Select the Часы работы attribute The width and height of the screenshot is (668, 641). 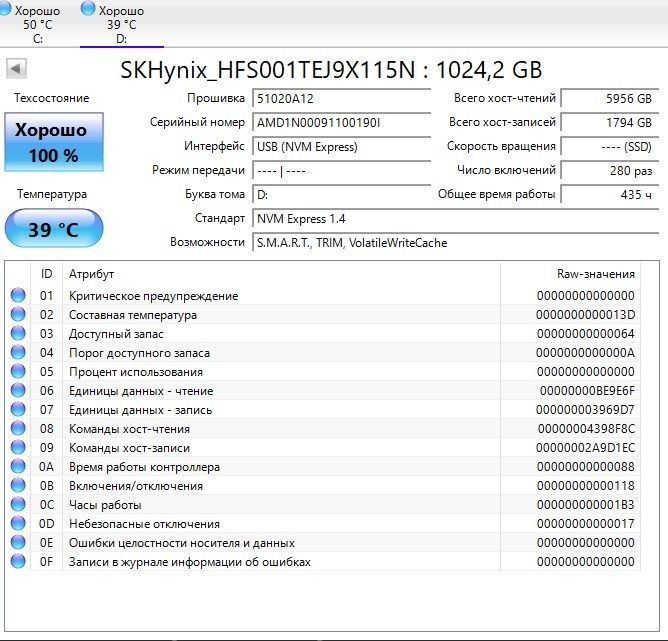(x=105, y=505)
